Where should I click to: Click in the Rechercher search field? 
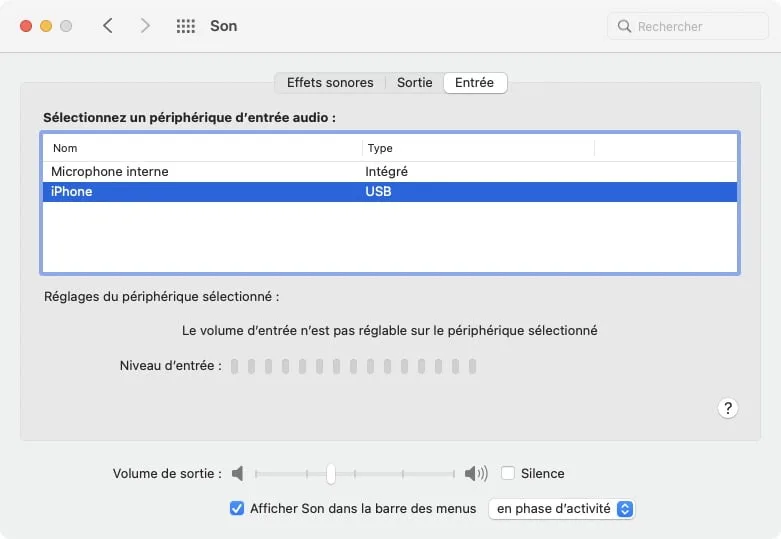click(688, 26)
